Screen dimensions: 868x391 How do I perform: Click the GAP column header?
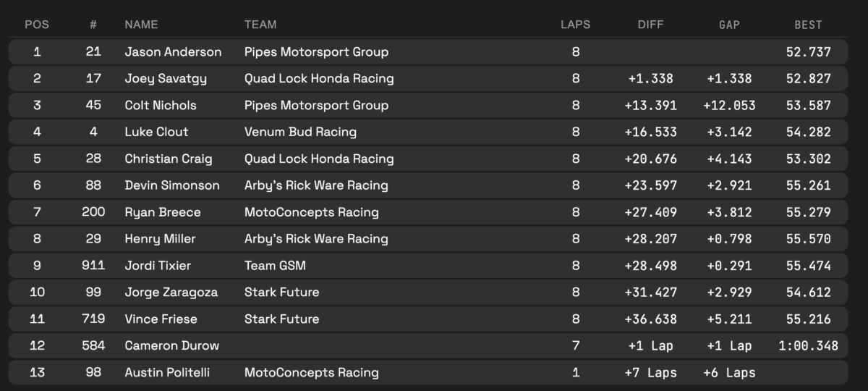[x=729, y=25]
